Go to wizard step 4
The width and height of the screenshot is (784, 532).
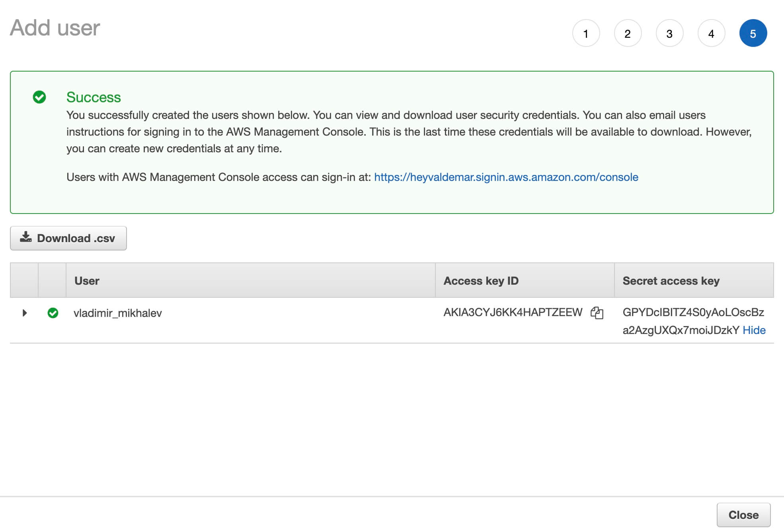pyautogui.click(x=711, y=33)
